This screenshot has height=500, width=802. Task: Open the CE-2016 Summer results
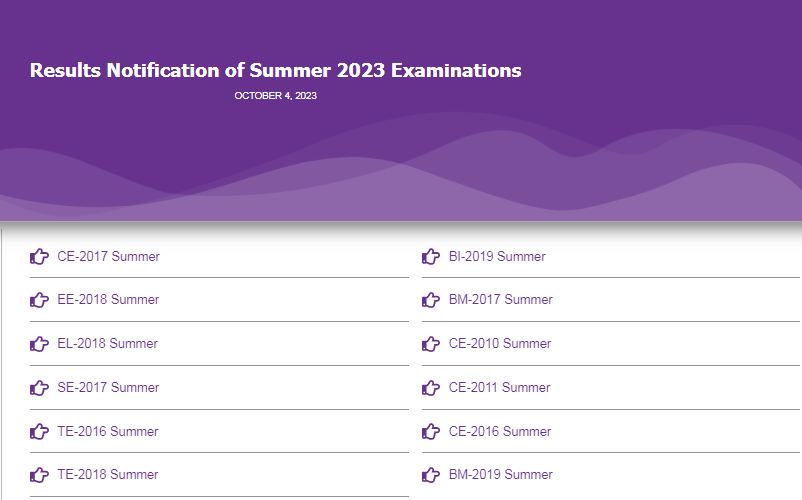tap(500, 431)
